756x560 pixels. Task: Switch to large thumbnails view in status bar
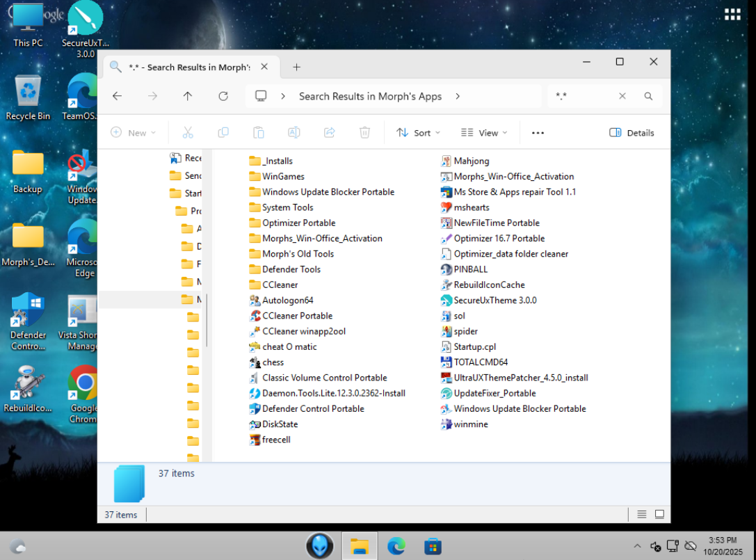[659, 515]
